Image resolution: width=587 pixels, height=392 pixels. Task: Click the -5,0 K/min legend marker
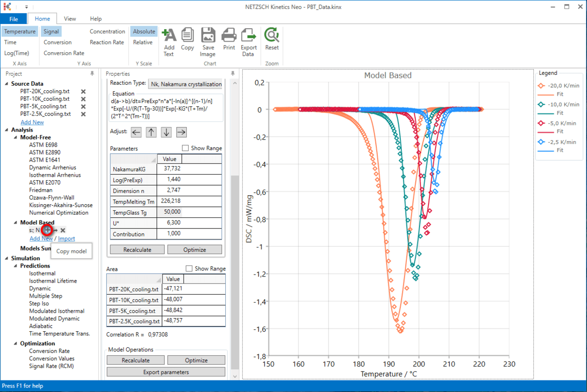point(541,123)
